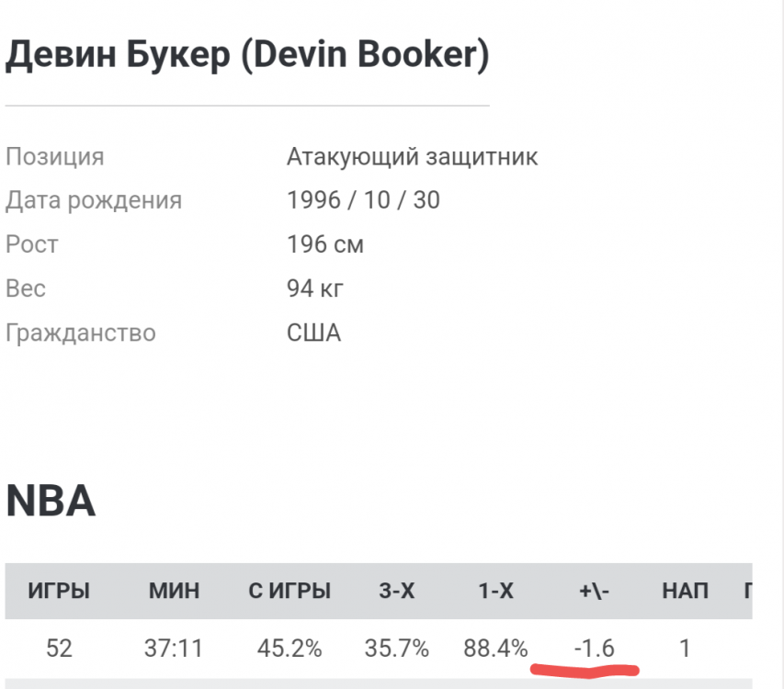Click the Позиция label

coord(54,156)
